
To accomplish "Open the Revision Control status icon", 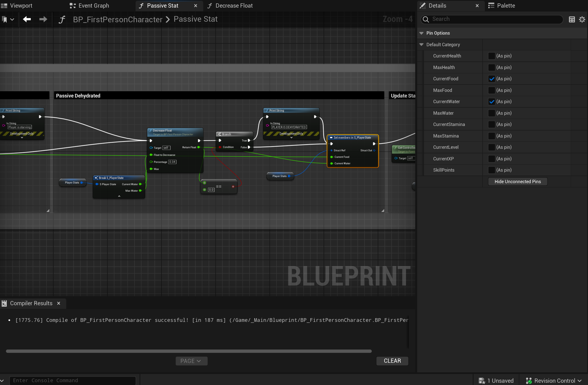I will coord(529,380).
